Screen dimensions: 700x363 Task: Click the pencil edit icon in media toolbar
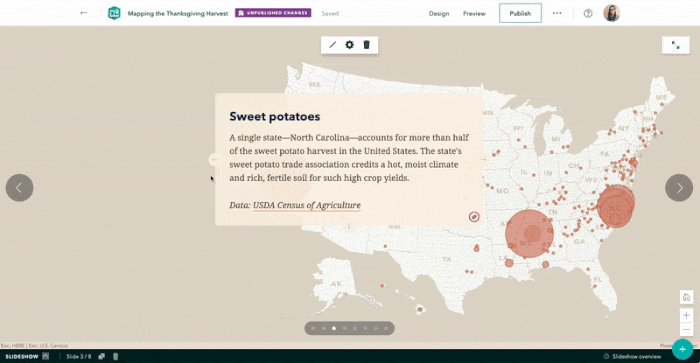(333, 45)
